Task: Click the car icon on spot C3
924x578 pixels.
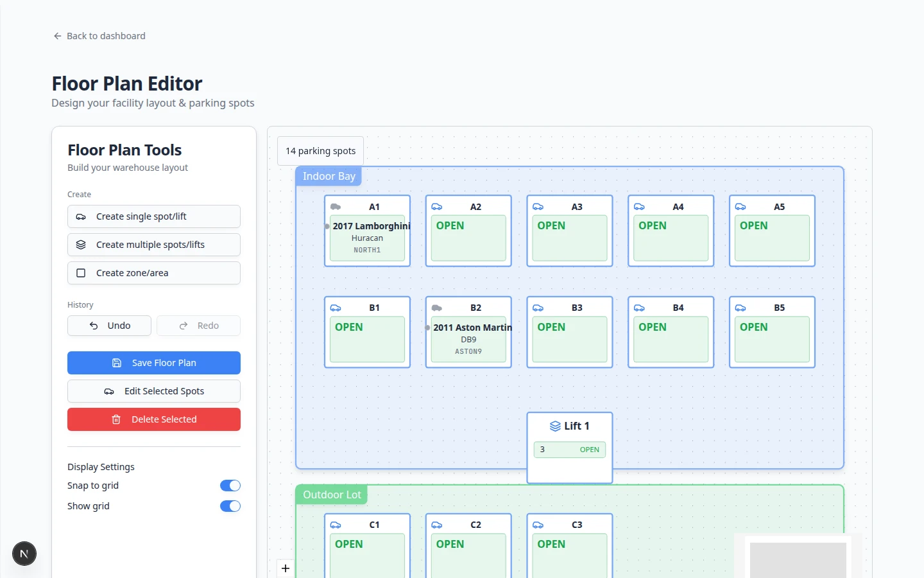Action: (x=538, y=525)
